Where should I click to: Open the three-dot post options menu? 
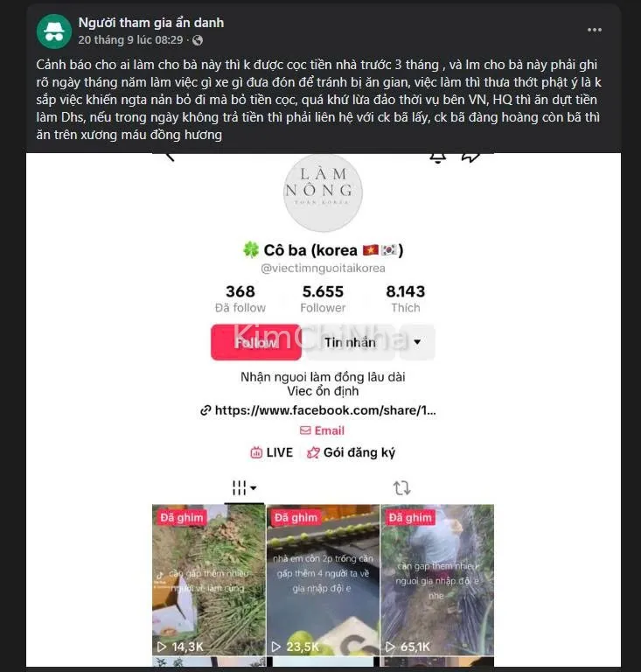tap(595, 30)
